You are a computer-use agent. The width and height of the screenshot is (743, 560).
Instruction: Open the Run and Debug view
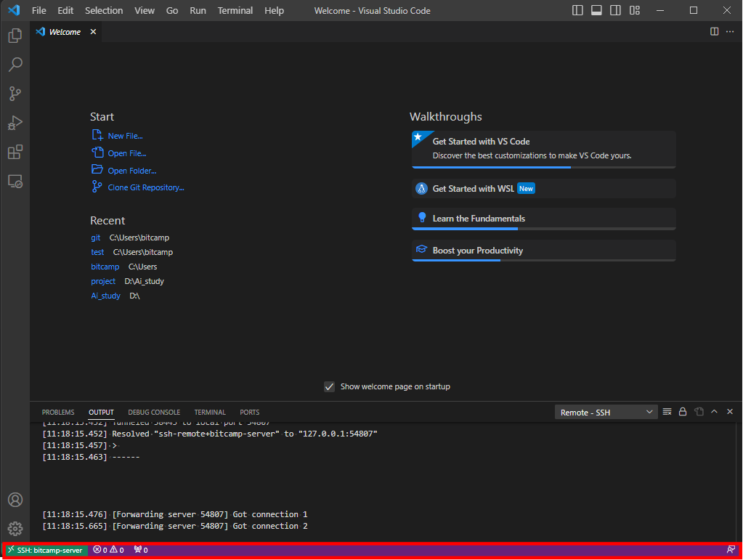click(x=15, y=123)
